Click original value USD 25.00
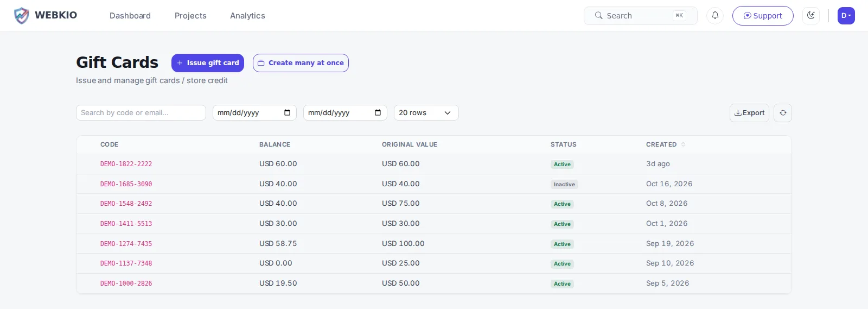Image resolution: width=868 pixels, height=309 pixels. [401, 263]
